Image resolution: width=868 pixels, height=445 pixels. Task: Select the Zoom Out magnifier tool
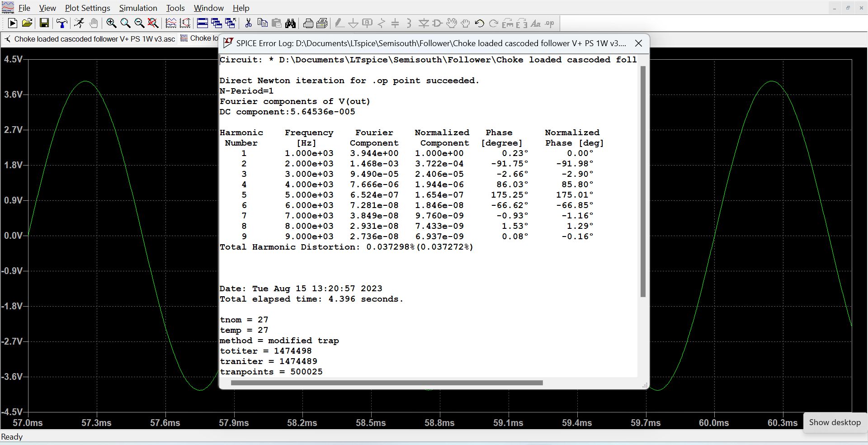coord(139,24)
